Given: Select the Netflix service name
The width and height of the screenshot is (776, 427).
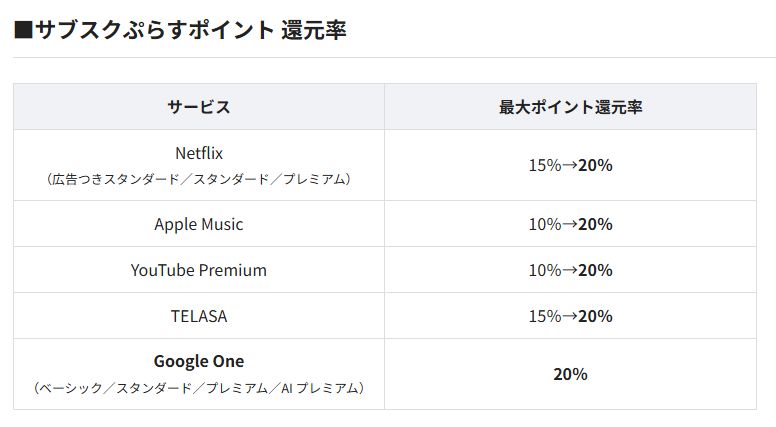Looking at the screenshot, I should [198, 153].
